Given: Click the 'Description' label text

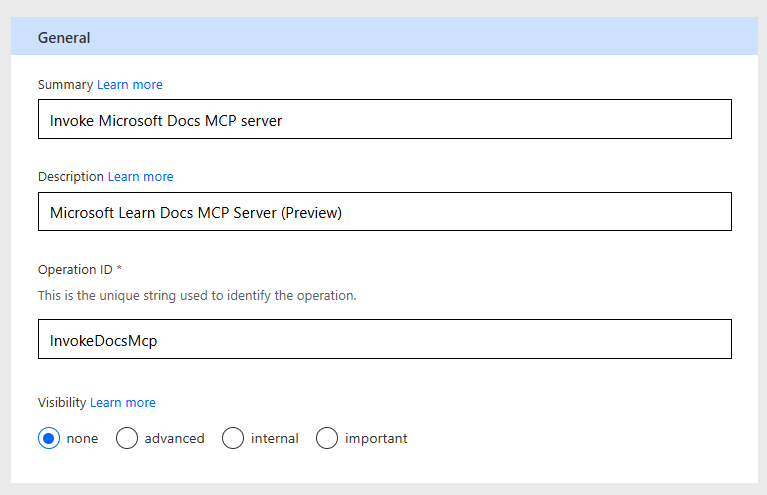Looking at the screenshot, I should (71, 177).
